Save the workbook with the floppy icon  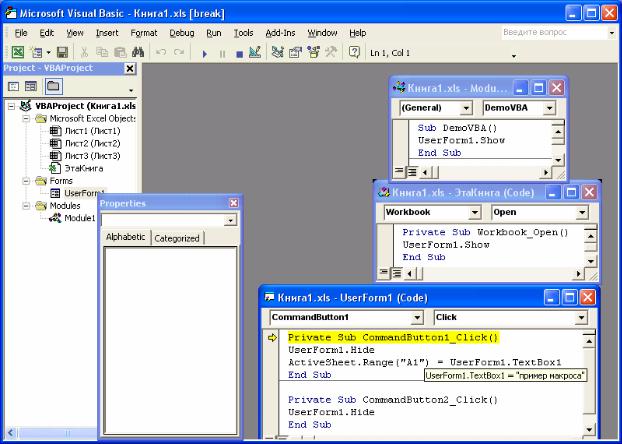coord(62,52)
